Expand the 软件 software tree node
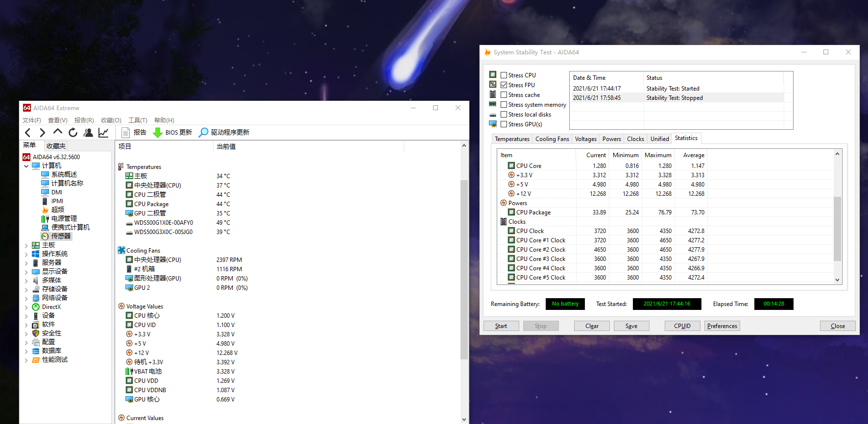Screen dimensions: 868x424 (26, 325)
